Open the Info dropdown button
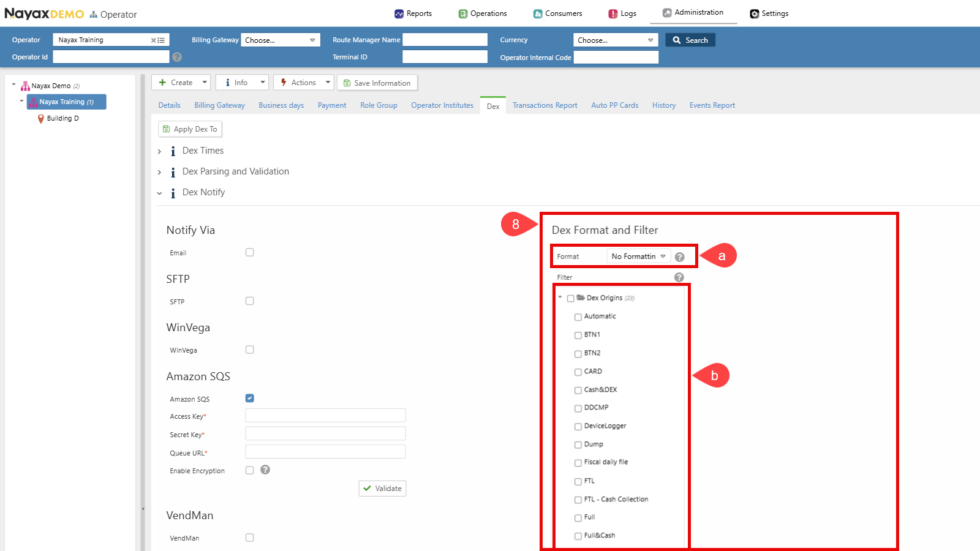The height and width of the screenshot is (551, 980). [242, 83]
